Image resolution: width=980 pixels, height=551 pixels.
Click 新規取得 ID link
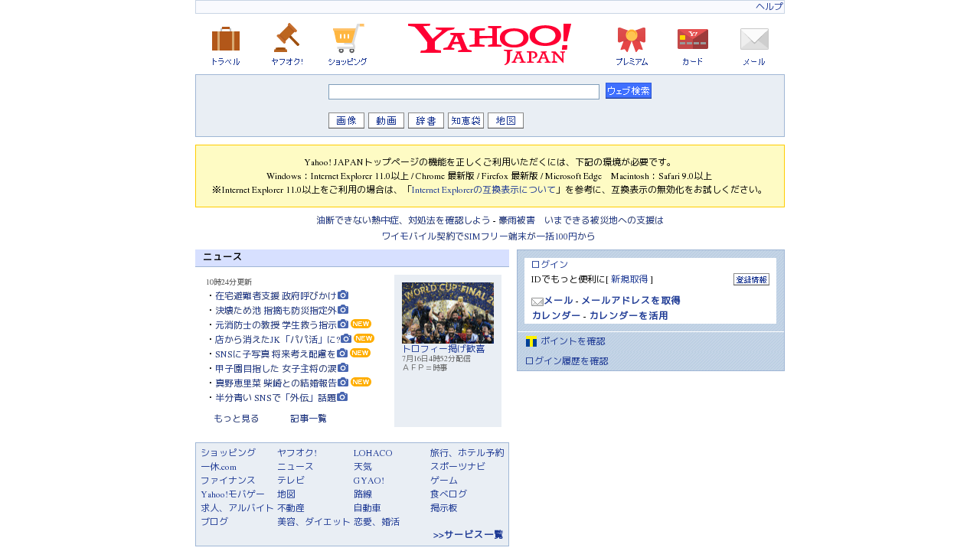coord(629,279)
